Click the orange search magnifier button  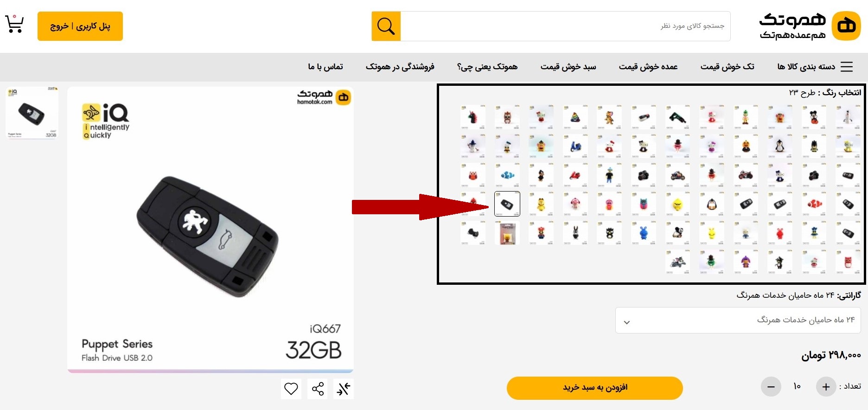386,26
